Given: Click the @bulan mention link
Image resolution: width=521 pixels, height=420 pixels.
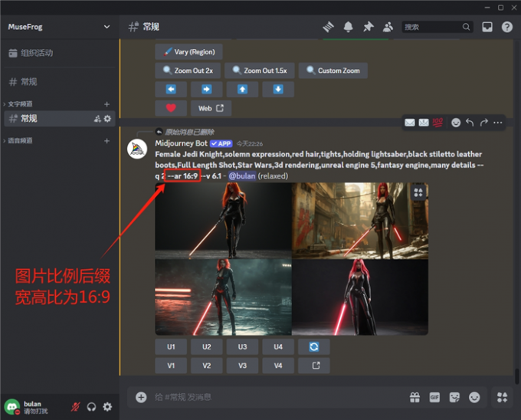Looking at the screenshot, I should click(x=242, y=176).
